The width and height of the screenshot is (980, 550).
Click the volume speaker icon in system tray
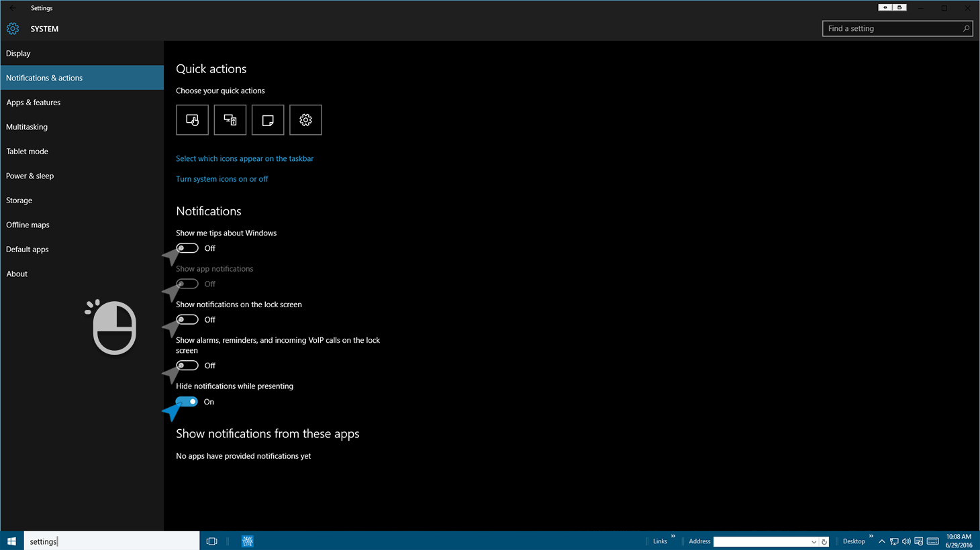(906, 541)
